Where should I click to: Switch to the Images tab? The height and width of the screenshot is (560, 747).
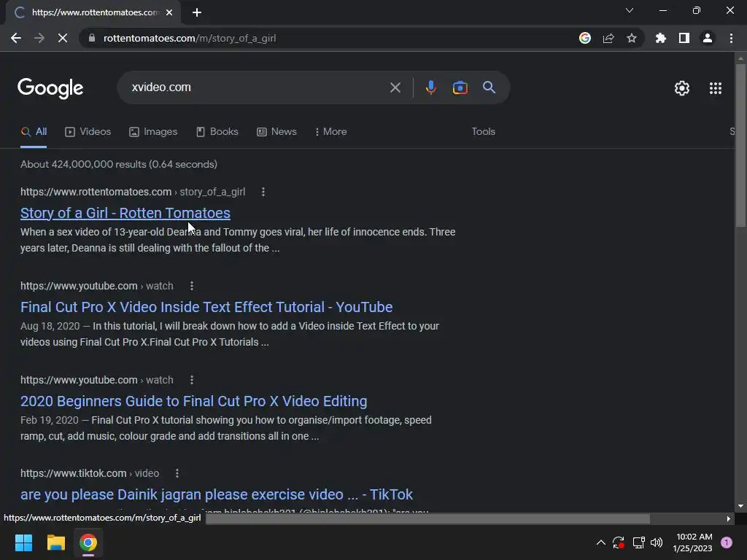[153, 132]
